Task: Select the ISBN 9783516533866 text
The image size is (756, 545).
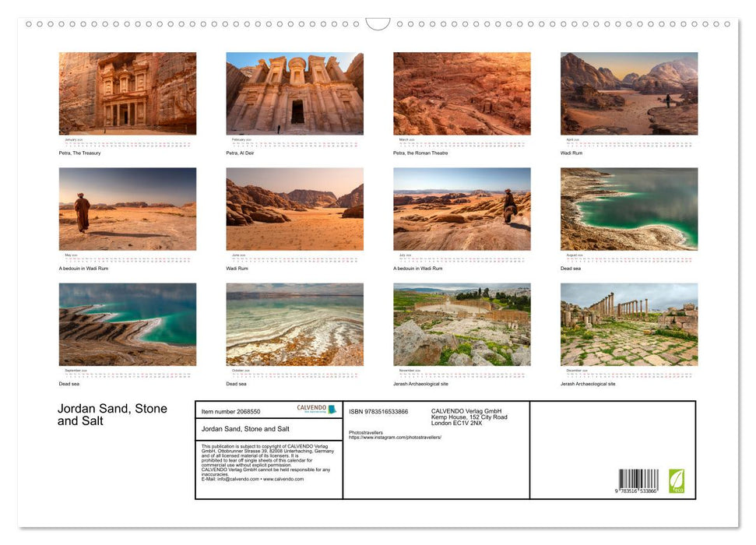Action: tap(379, 411)
